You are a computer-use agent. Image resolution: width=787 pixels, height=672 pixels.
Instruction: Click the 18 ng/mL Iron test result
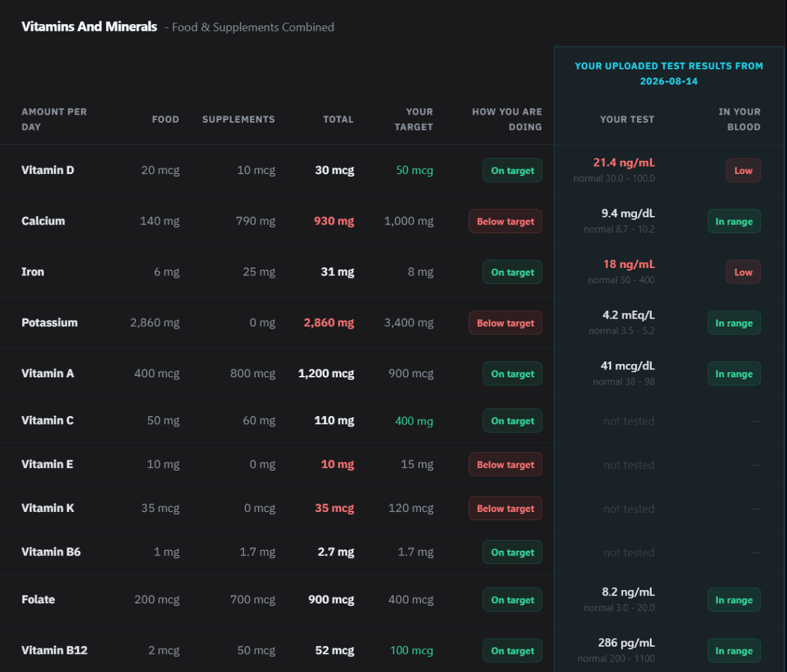tap(629, 264)
